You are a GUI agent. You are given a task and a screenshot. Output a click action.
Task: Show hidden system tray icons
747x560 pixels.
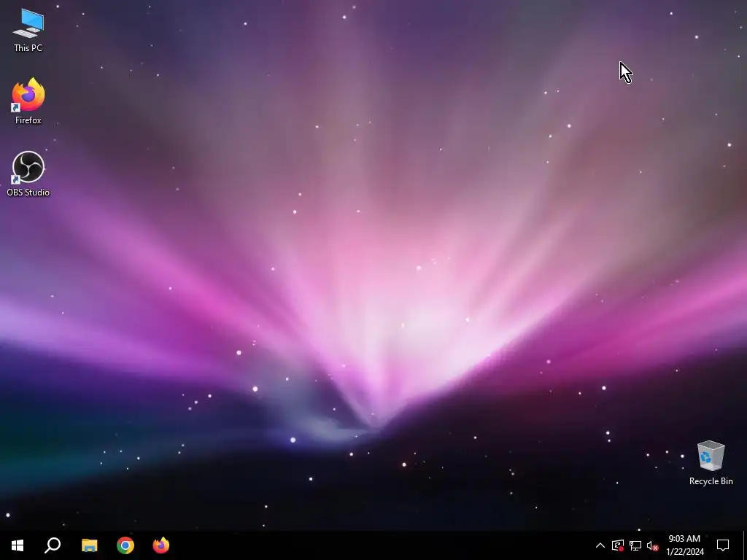[x=600, y=545]
